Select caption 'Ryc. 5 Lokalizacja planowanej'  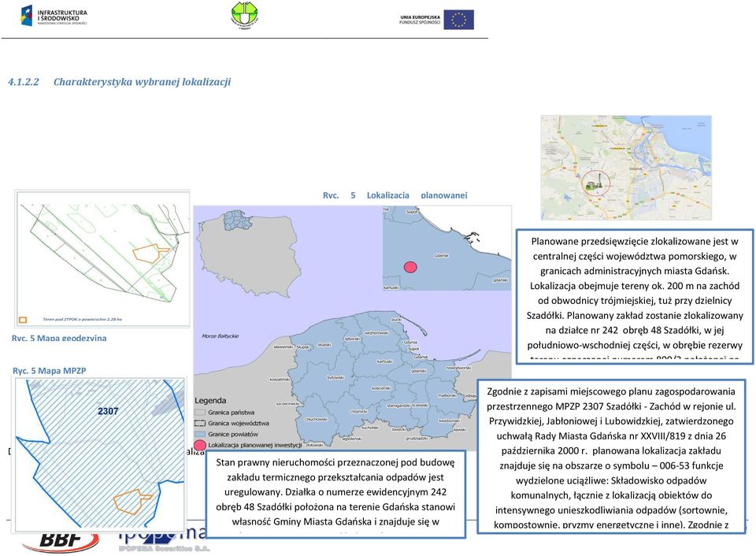[x=395, y=195]
